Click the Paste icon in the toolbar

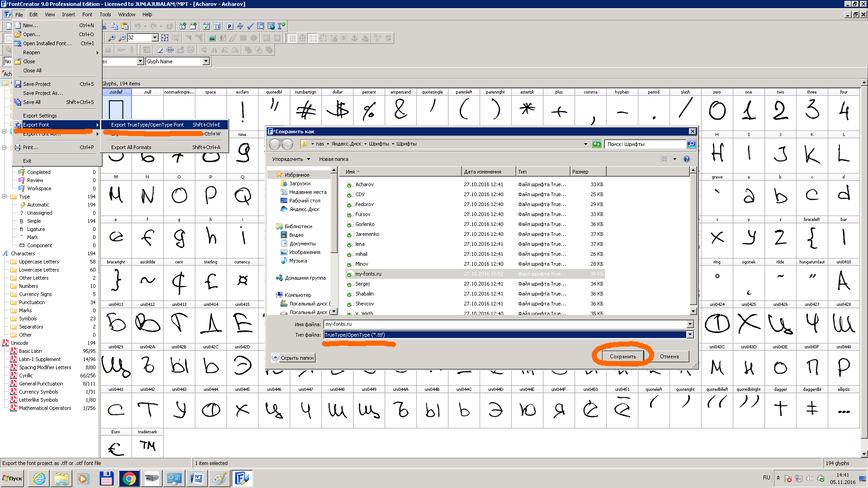point(125,26)
